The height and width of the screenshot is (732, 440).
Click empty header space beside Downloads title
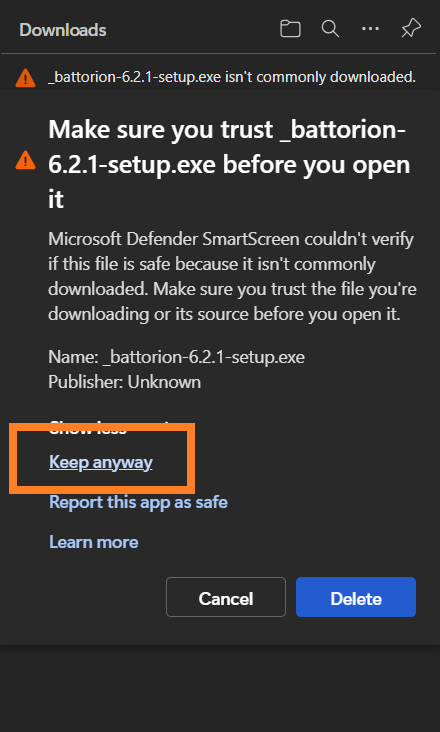tap(191, 29)
